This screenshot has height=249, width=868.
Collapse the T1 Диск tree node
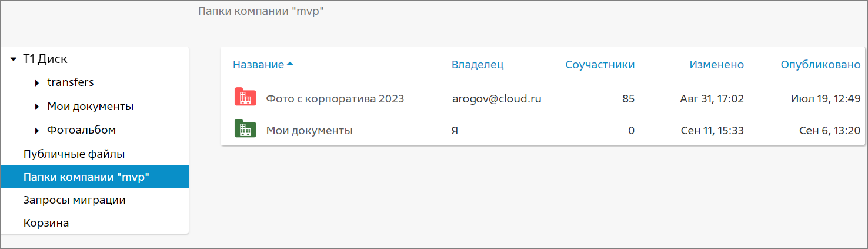pyautogui.click(x=14, y=59)
